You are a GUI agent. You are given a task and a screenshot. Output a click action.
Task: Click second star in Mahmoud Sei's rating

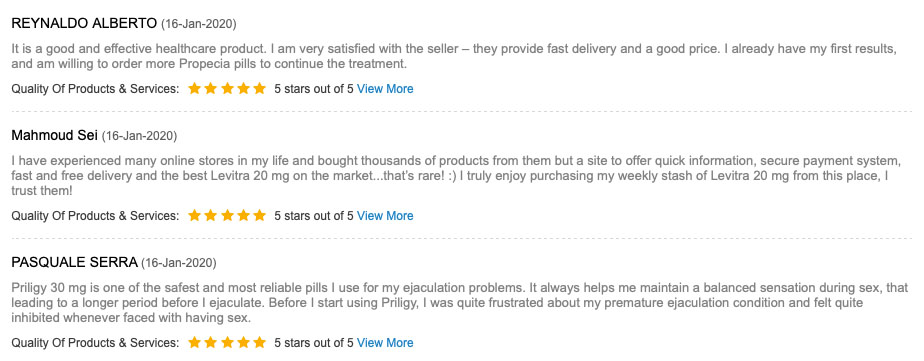(x=210, y=216)
